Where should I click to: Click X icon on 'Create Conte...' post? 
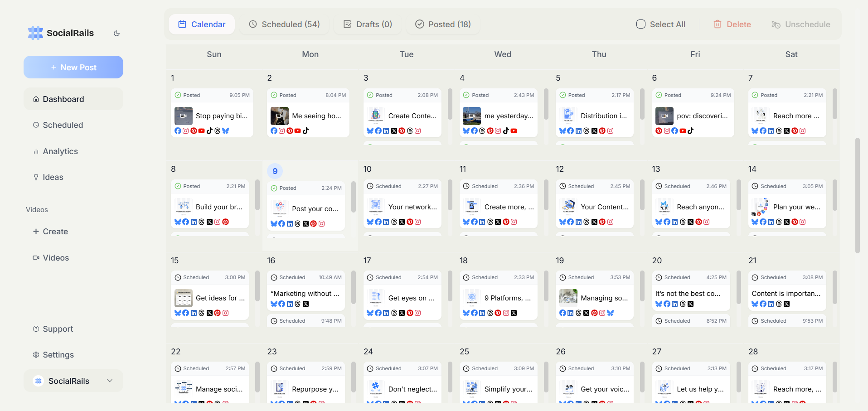[x=394, y=131]
